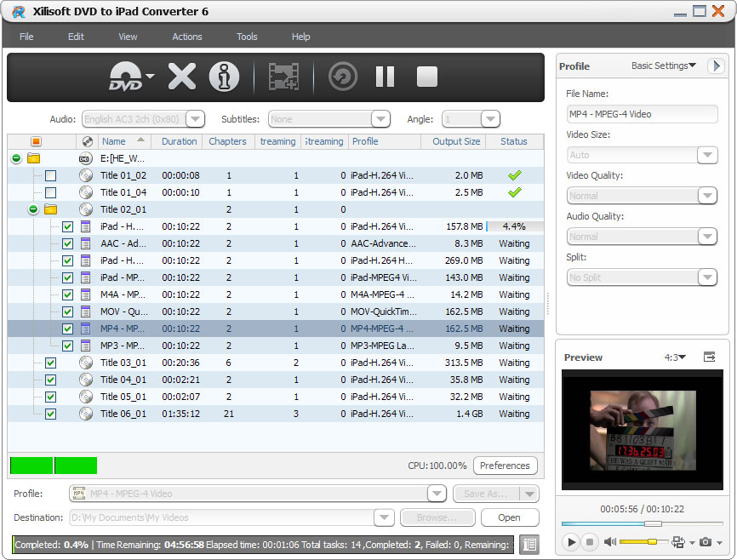Click the folder icon of Title 02_01

click(50, 209)
